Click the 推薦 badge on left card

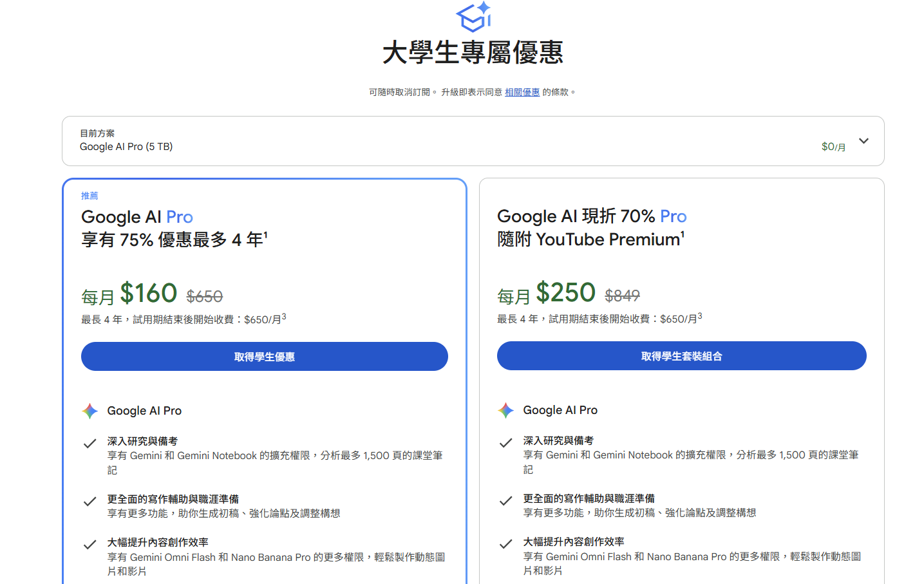[90, 196]
